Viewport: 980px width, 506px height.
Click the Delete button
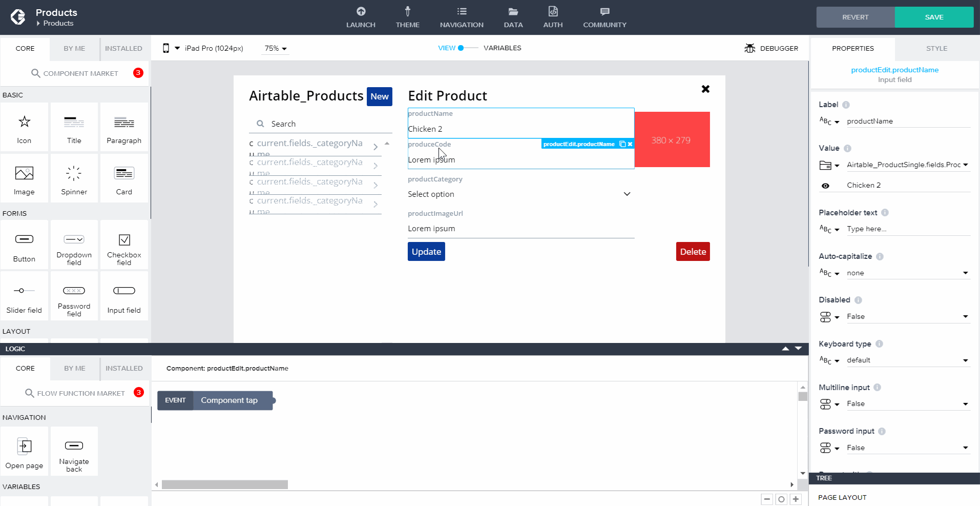tap(693, 252)
